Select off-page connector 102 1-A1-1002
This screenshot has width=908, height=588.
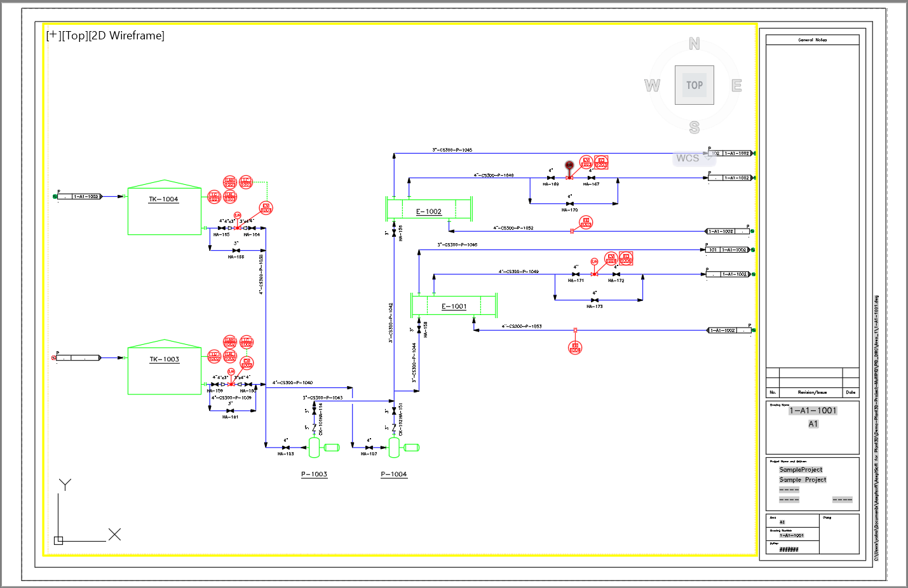click(x=731, y=153)
